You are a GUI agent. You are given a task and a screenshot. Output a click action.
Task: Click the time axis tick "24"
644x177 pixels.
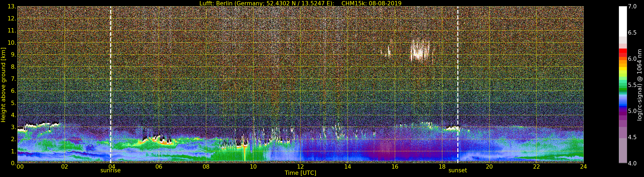tap(583, 166)
